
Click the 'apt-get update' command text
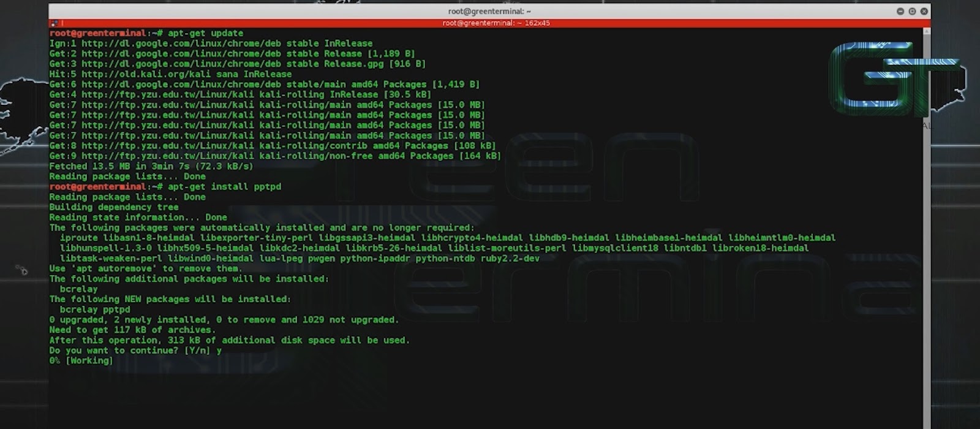click(205, 33)
